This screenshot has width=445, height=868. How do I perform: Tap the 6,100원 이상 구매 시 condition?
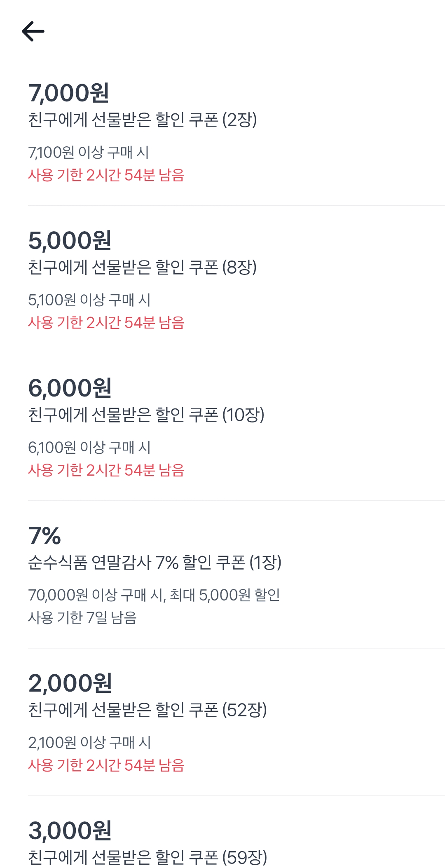89,448
